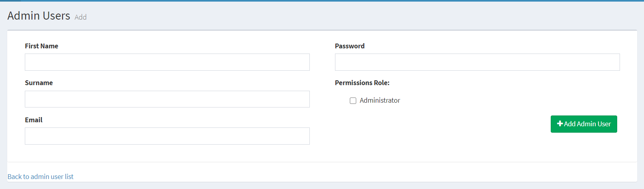
Task: Click into the Surname input box
Action: (167, 99)
